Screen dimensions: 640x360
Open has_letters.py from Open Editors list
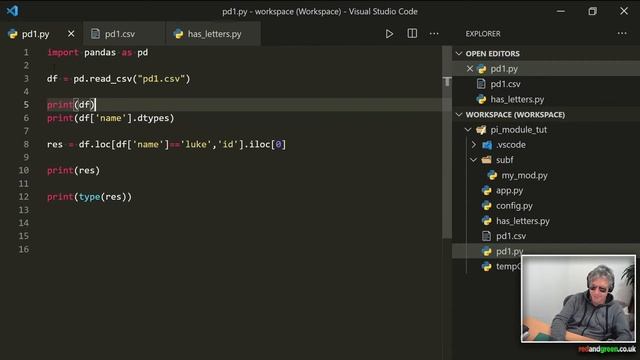[x=546, y=99]
